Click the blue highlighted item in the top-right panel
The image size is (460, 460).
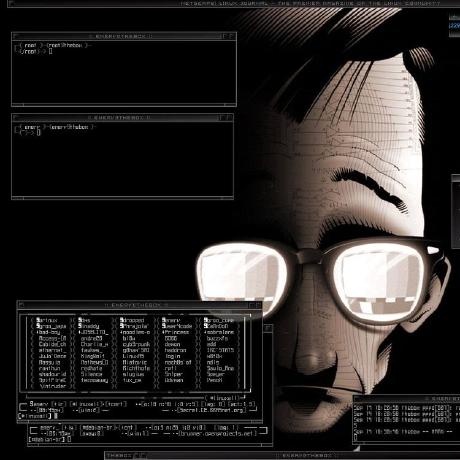454,26
